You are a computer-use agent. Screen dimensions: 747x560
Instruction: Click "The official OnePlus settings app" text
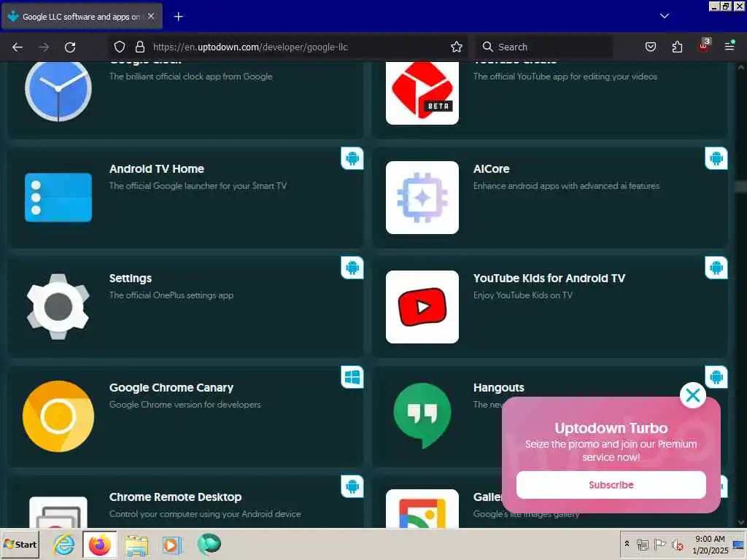click(171, 295)
